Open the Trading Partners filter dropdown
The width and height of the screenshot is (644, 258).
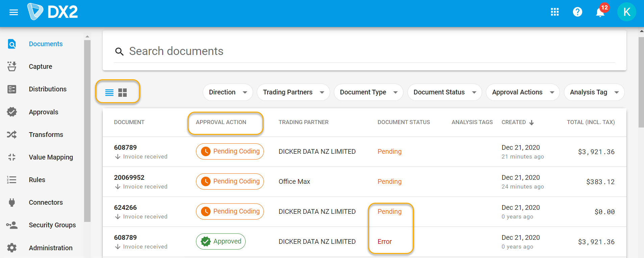coord(293,92)
